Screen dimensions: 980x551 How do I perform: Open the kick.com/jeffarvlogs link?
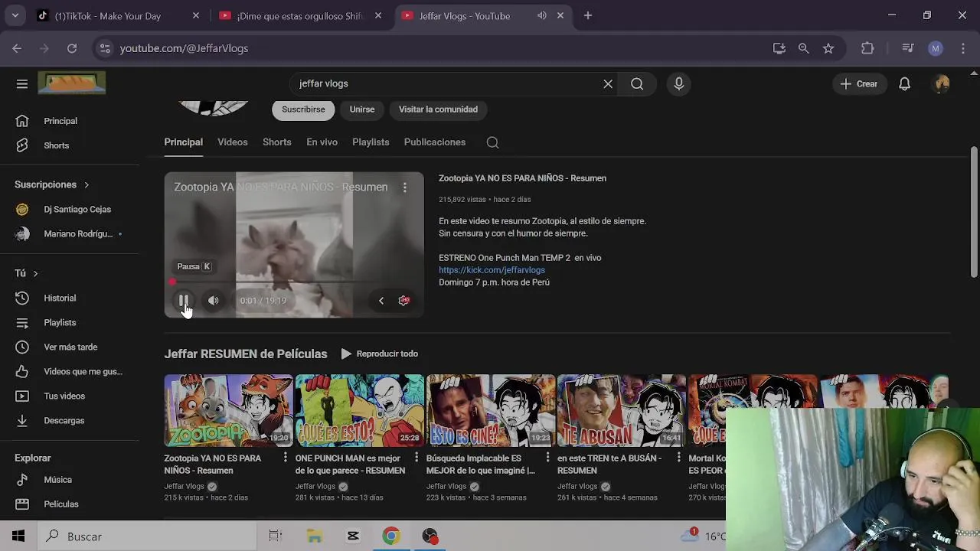coord(492,270)
